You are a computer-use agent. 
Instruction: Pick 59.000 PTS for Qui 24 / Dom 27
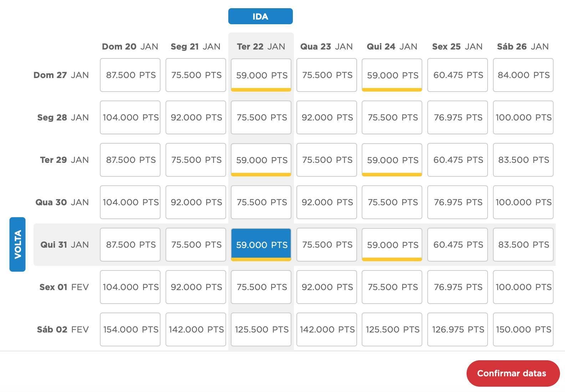click(392, 75)
